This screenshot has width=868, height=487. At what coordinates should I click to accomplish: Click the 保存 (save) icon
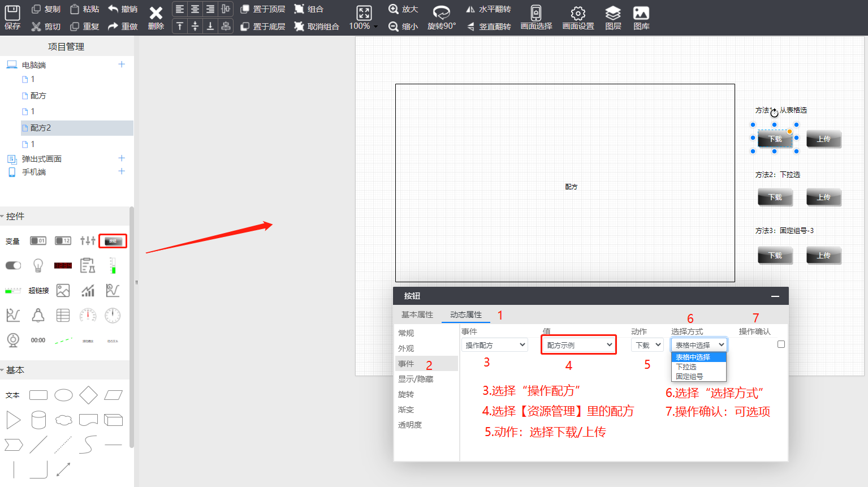[12, 18]
